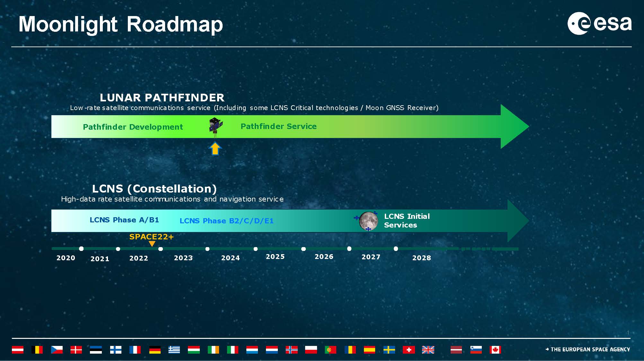Select the 'SPACE22+' text
The height and width of the screenshot is (361, 644).
pyautogui.click(x=152, y=237)
